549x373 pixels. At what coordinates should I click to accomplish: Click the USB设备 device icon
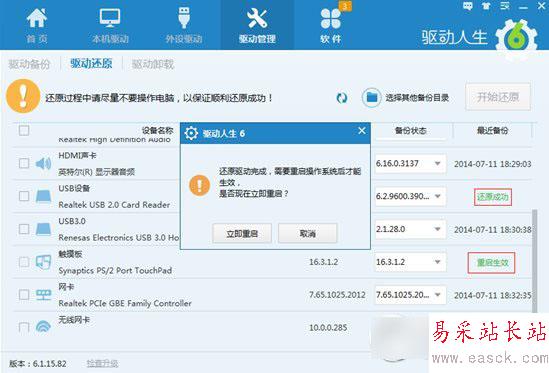point(43,196)
